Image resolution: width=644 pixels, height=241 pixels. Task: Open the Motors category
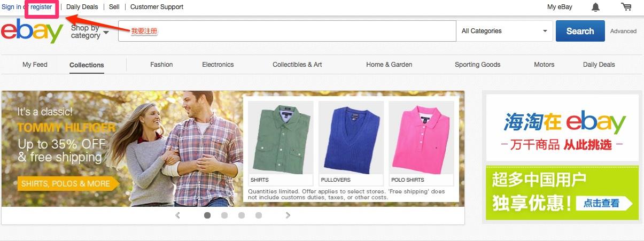click(x=544, y=65)
